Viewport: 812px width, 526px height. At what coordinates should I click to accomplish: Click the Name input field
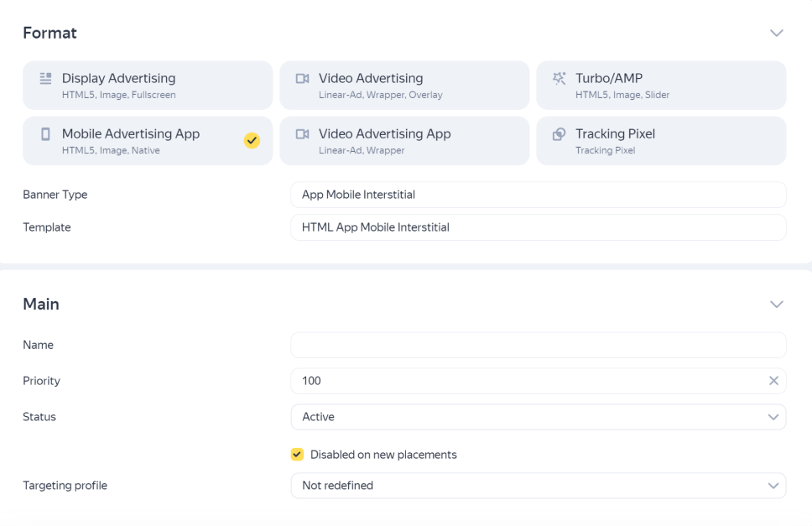(x=538, y=346)
